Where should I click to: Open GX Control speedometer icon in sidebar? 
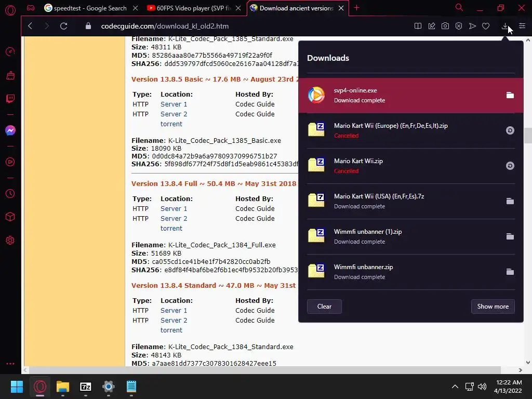tap(10, 51)
